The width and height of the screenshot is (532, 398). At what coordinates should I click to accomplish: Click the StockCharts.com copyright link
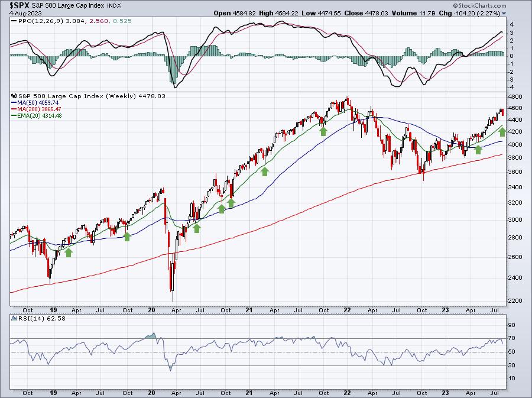tap(479, 6)
